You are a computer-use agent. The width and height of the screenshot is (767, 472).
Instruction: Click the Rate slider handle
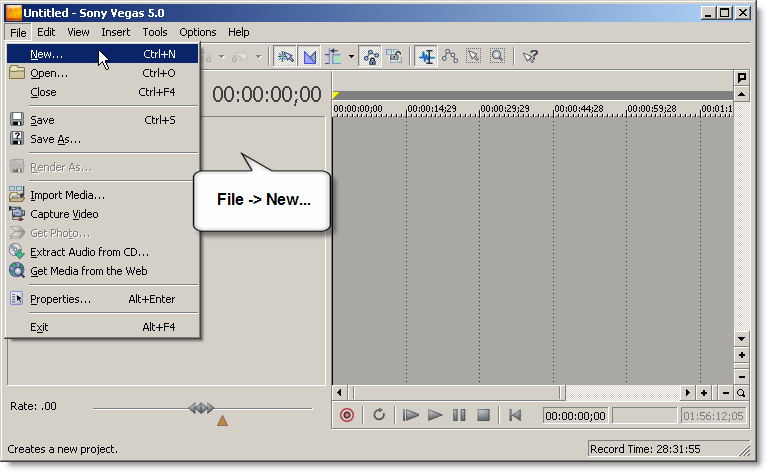pyautogui.click(x=202, y=407)
